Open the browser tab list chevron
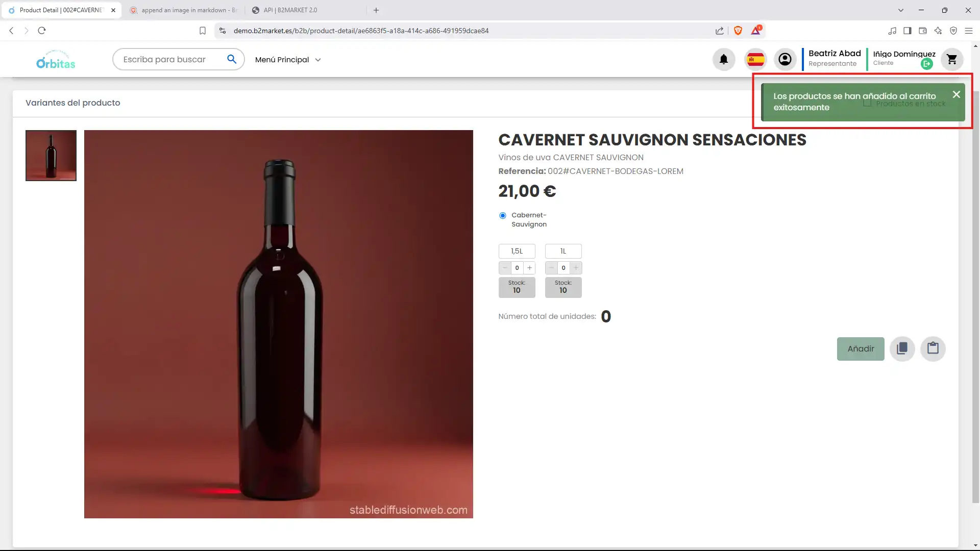 pos(901,10)
